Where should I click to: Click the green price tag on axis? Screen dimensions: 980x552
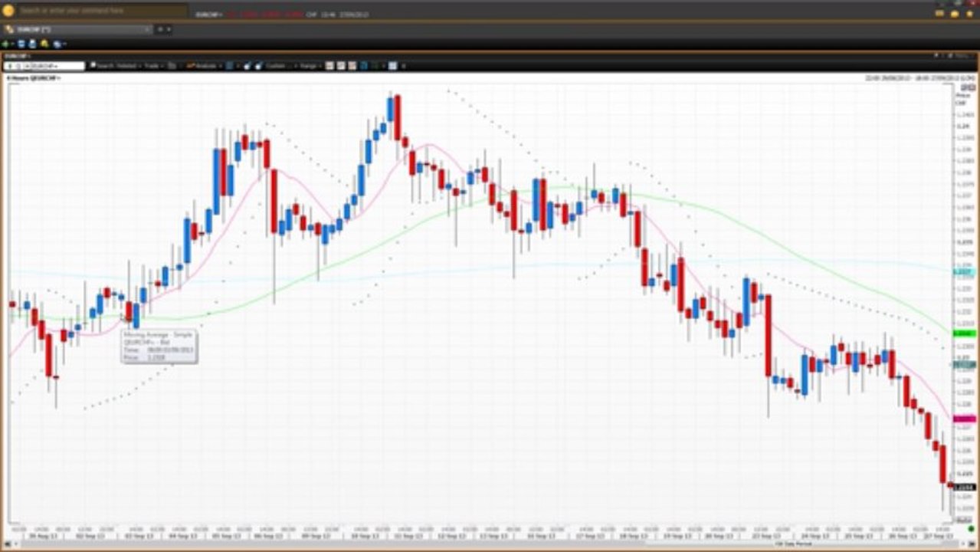[963, 333]
